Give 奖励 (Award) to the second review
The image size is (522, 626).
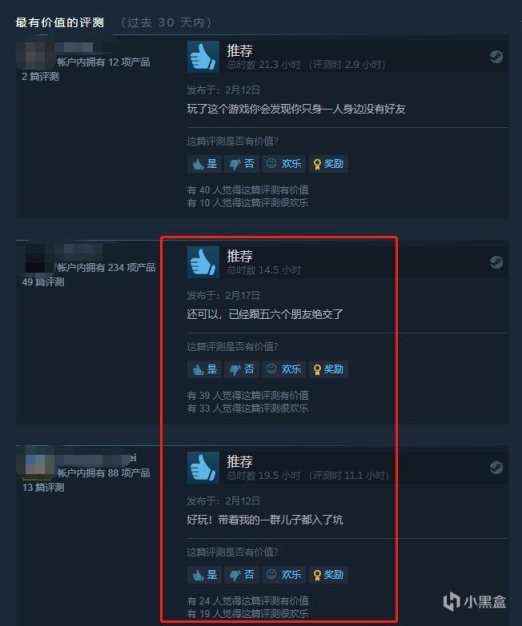328,369
